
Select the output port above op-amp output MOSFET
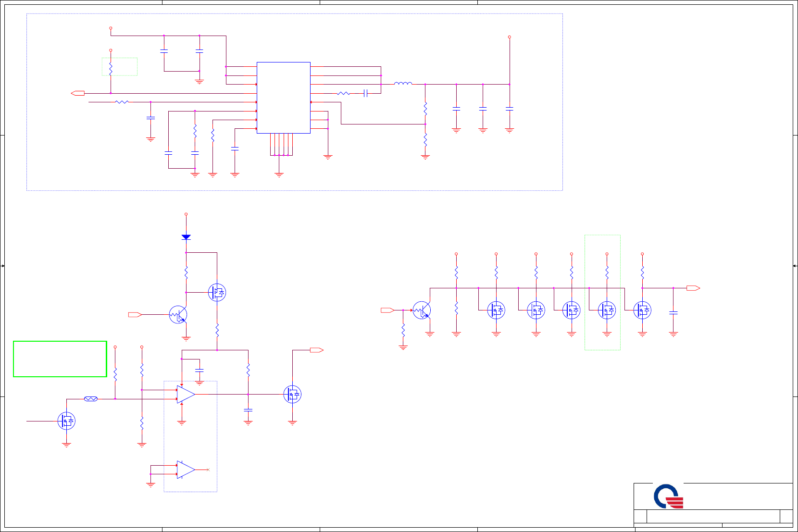point(317,350)
